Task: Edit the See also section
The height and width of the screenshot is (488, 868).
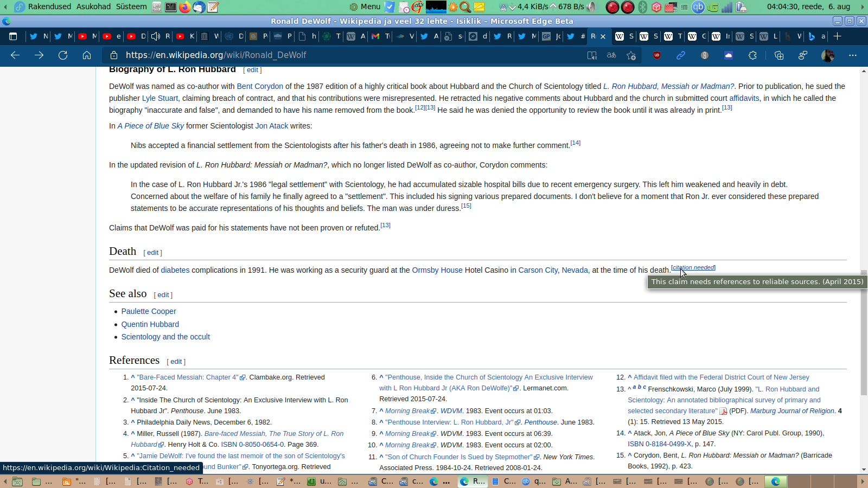Action: [x=163, y=295]
